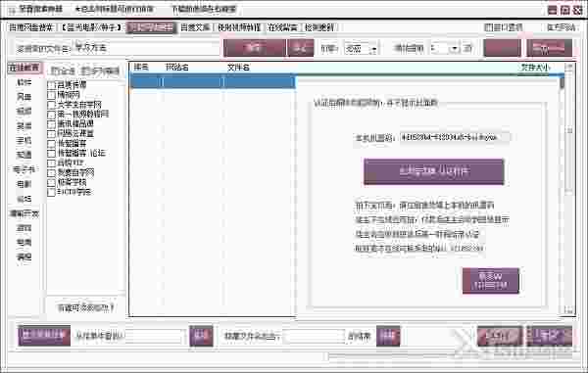The width and height of the screenshot is (588, 373).
Task: Open the engine dropdown showing 全部
Action: point(361,48)
